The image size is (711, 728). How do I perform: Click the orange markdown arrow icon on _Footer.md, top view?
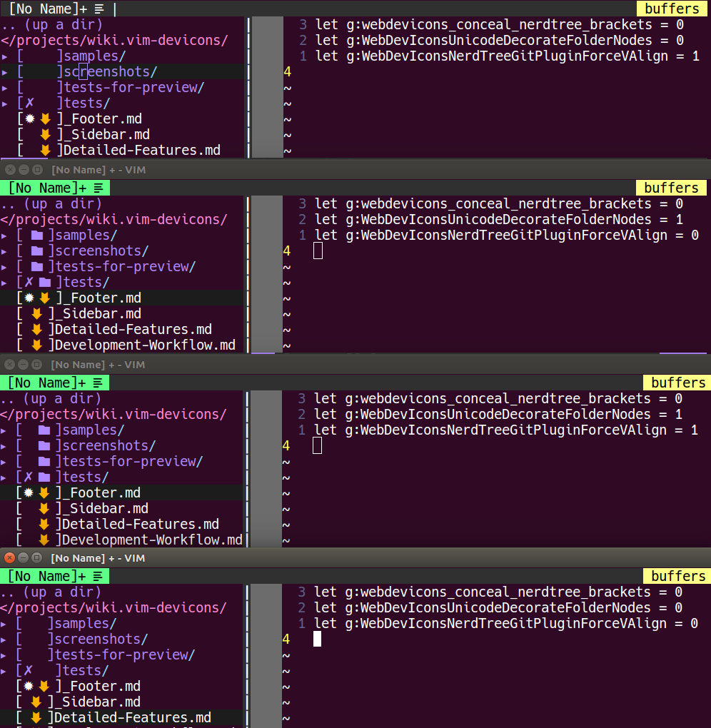(x=45, y=119)
